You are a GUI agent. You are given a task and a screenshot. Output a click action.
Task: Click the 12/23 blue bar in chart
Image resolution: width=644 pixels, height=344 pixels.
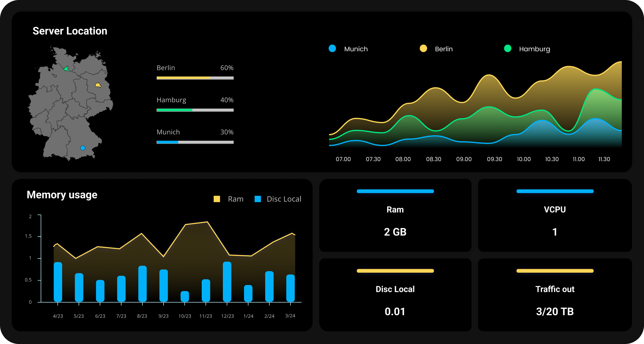tap(227, 281)
